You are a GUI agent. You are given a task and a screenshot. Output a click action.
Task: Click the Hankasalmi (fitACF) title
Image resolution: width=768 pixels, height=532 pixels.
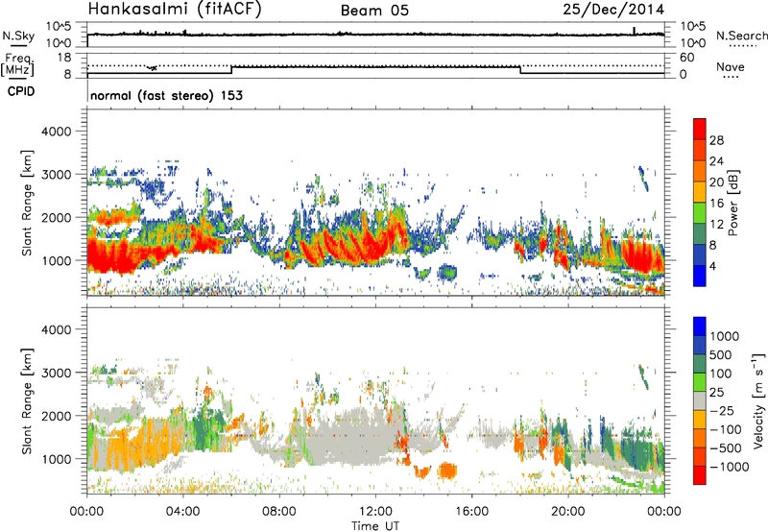point(175,10)
